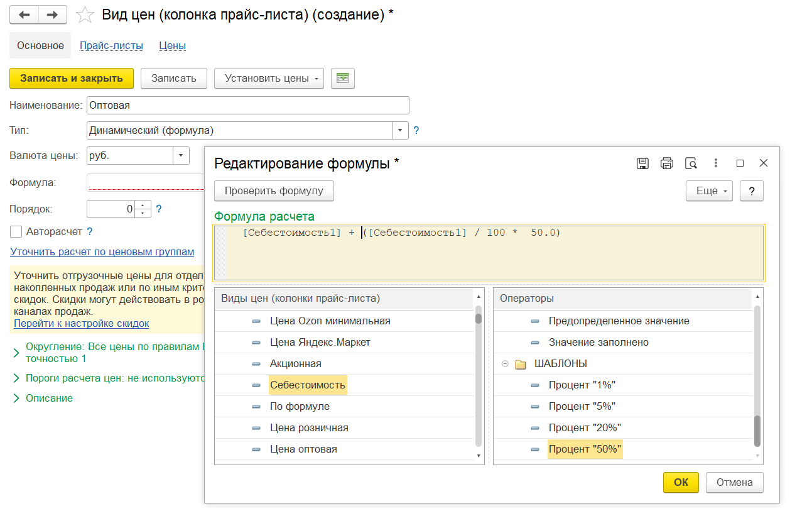Open print preview icon in formula dialog
The width and height of the screenshot is (812, 528).
[x=691, y=163]
